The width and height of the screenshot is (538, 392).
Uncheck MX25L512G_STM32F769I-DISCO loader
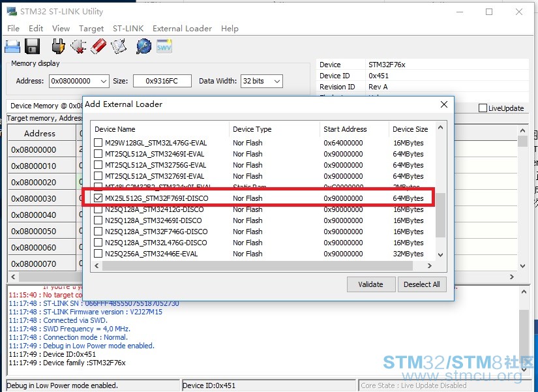click(98, 198)
